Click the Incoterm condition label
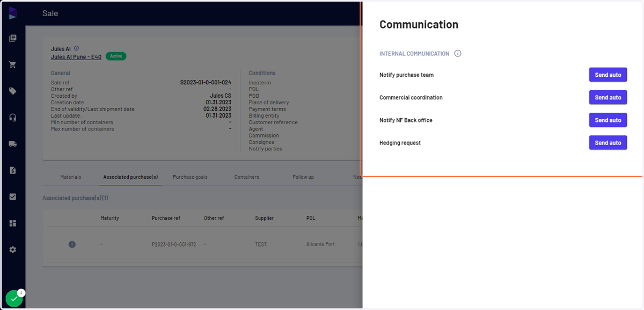This screenshot has width=644, height=310. [x=260, y=83]
